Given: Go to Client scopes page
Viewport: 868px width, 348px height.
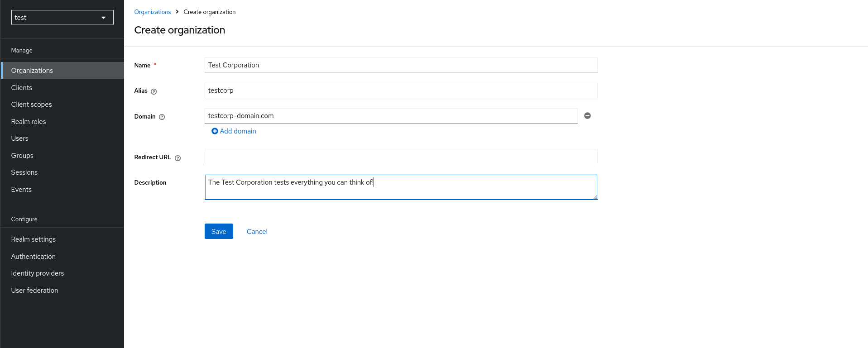Looking at the screenshot, I should tap(31, 105).
